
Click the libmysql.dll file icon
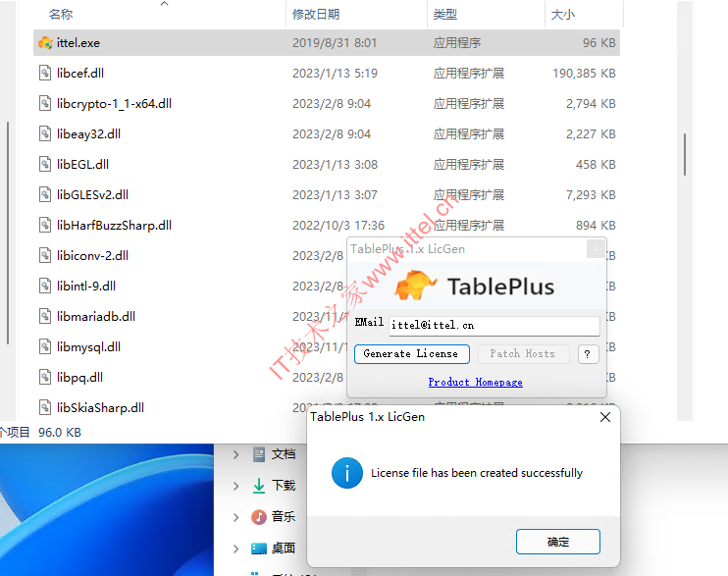45,346
